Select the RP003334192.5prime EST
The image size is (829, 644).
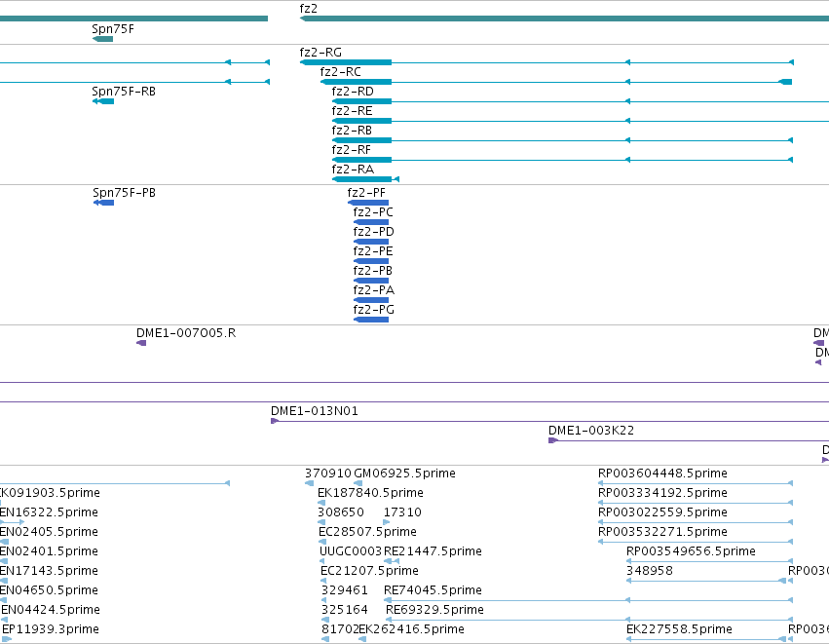click(x=696, y=503)
